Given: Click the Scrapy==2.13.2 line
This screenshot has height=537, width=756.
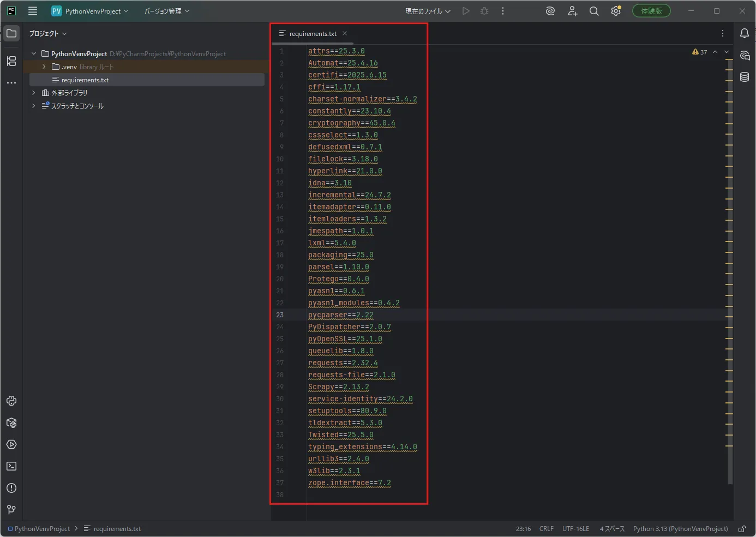Looking at the screenshot, I should coord(339,387).
